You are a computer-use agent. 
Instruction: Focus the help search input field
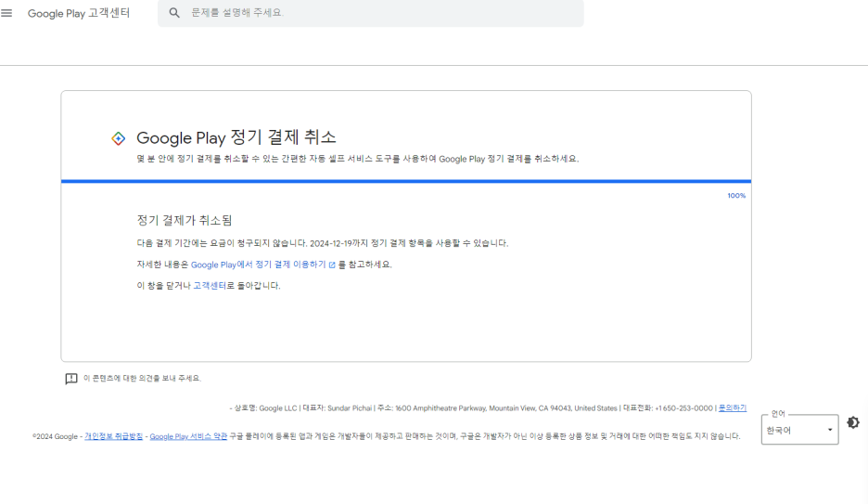tap(371, 13)
